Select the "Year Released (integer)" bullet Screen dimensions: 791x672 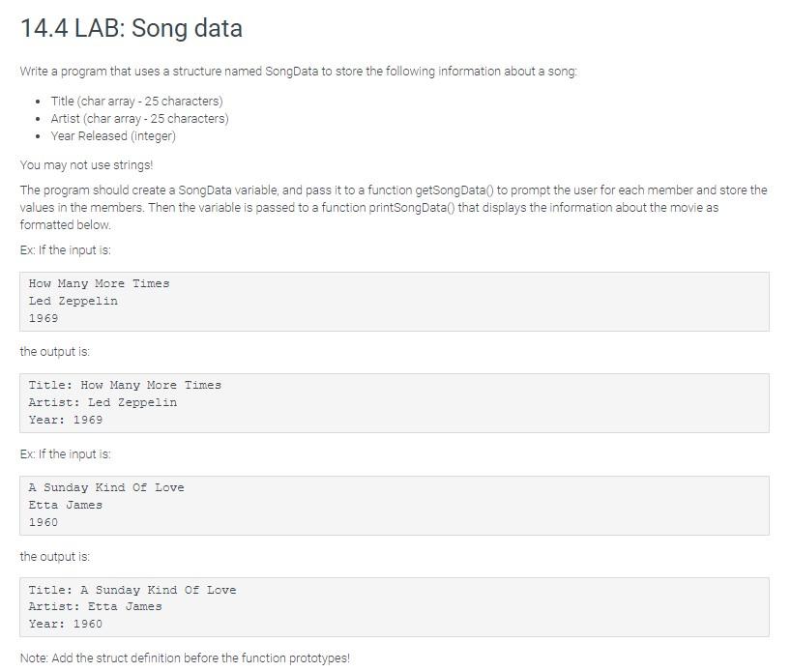pyautogui.click(x=113, y=136)
